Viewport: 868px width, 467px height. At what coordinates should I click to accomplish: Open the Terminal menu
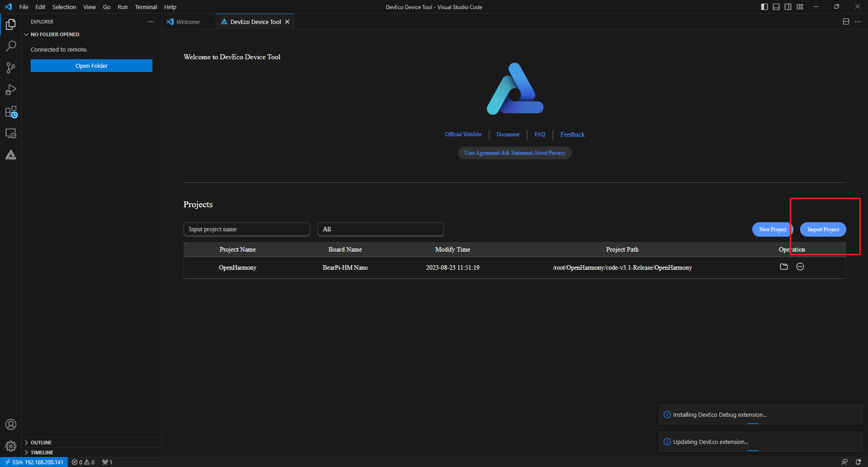(x=146, y=7)
